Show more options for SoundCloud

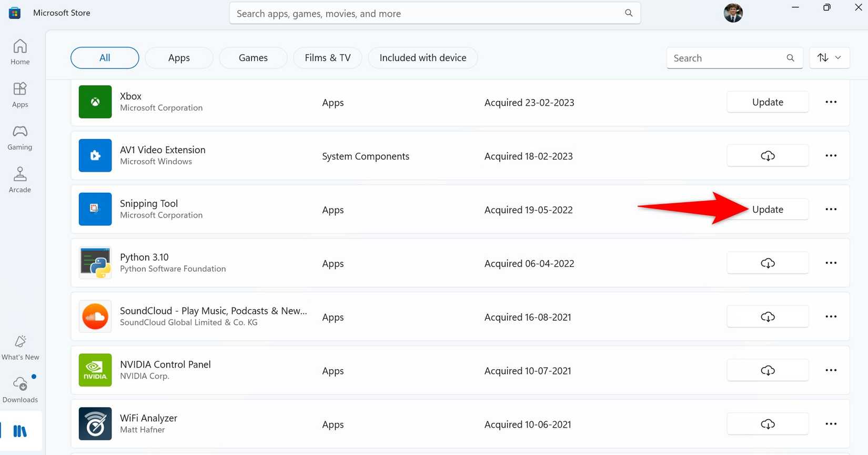coord(831,317)
